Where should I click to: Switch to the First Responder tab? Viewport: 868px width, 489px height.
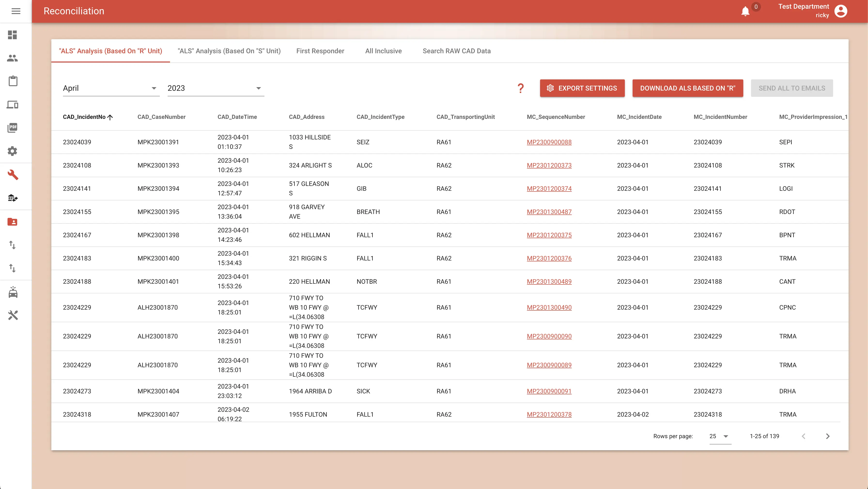click(320, 51)
